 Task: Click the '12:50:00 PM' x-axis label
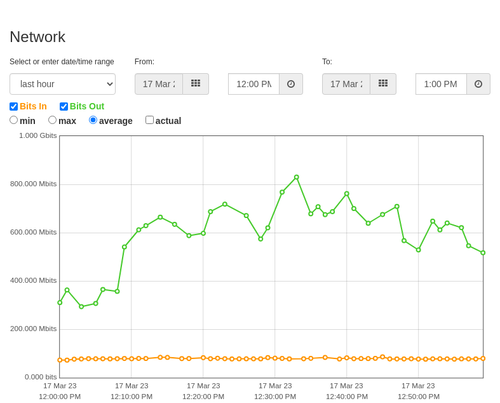coord(418,397)
